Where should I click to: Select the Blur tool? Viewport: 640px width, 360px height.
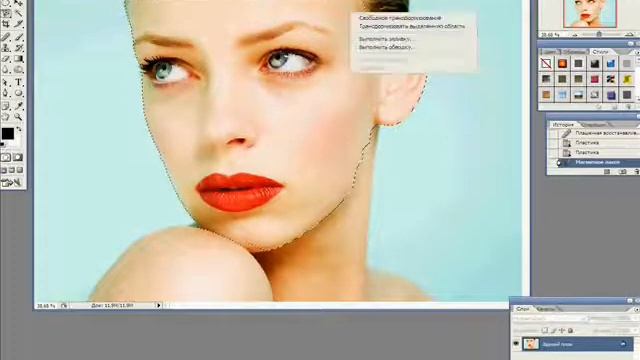[6, 70]
